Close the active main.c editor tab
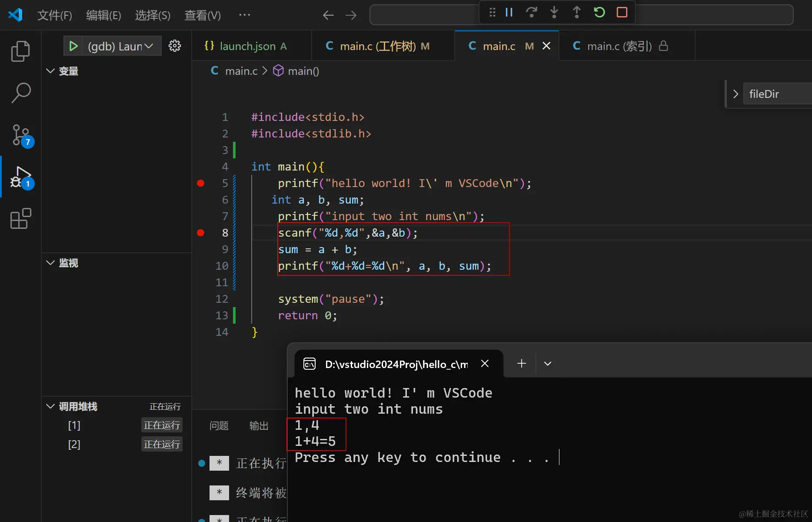The width and height of the screenshot is (812, 522). 546,46
